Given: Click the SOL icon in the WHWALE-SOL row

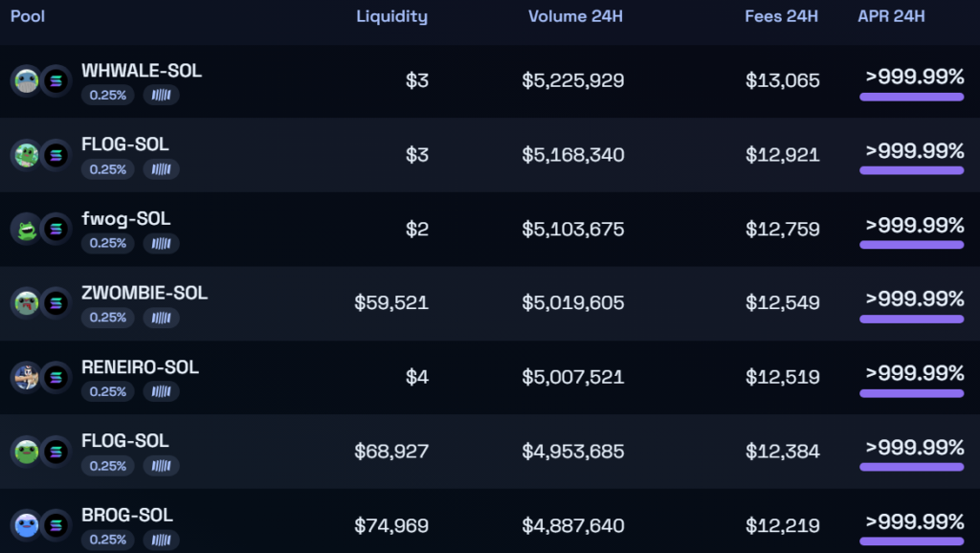Looking at the screenshot, I should [x=56, y=81].
